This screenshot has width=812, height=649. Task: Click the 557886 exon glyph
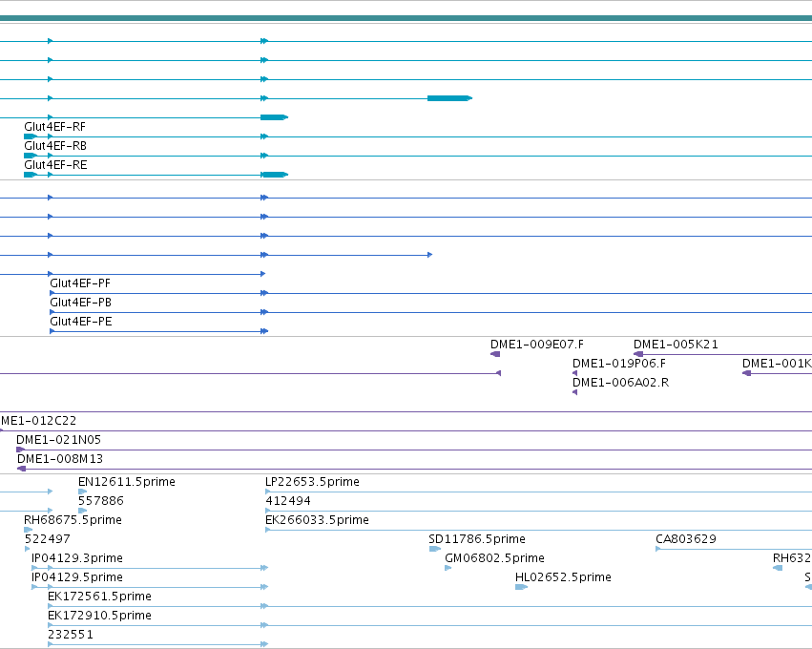83,511
